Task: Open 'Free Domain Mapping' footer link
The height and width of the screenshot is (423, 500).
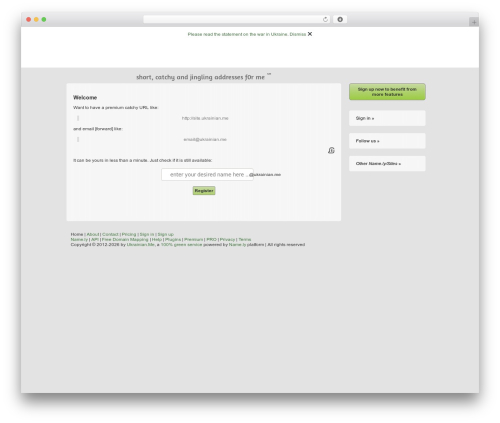Action: click(125, 239)
